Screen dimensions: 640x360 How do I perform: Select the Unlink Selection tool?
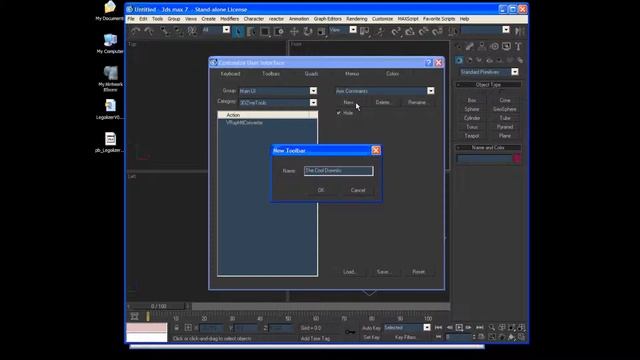(178, 31)
